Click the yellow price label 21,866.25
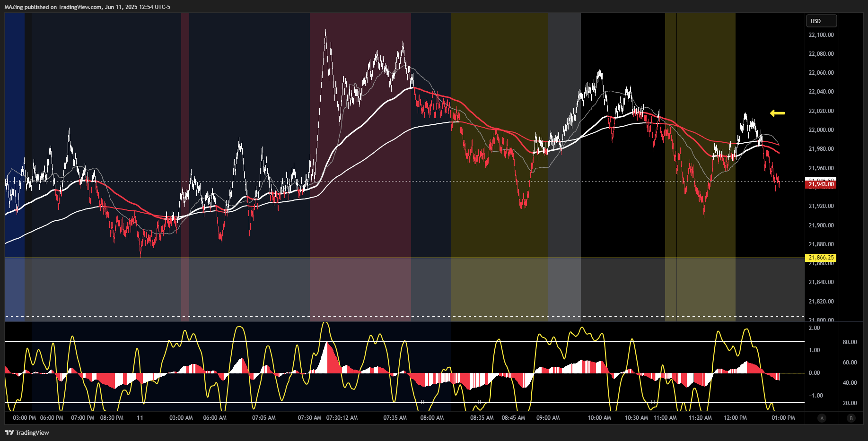Screen dimensions: 868x441 coord(821,258)
